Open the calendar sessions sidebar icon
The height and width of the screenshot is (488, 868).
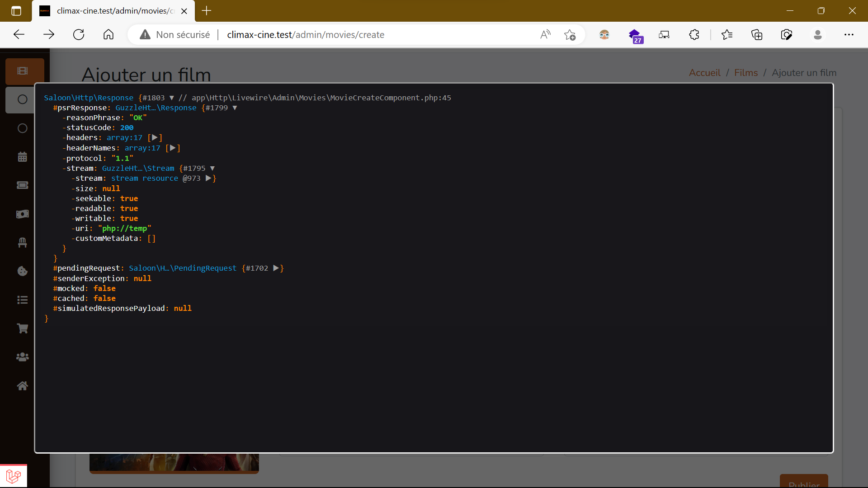click(x=22, y=156)
